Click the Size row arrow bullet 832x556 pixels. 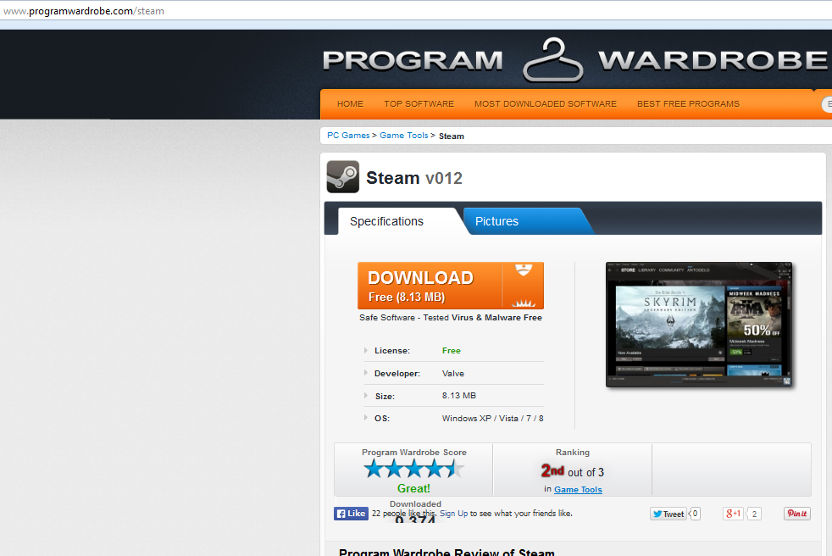(366, 395)
